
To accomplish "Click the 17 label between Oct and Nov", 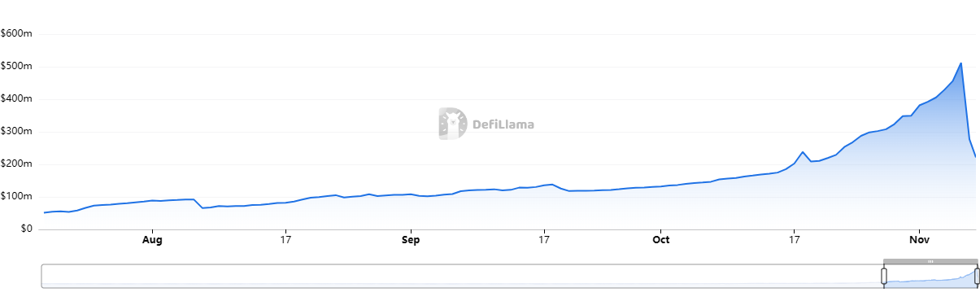I will click(794, 240).
